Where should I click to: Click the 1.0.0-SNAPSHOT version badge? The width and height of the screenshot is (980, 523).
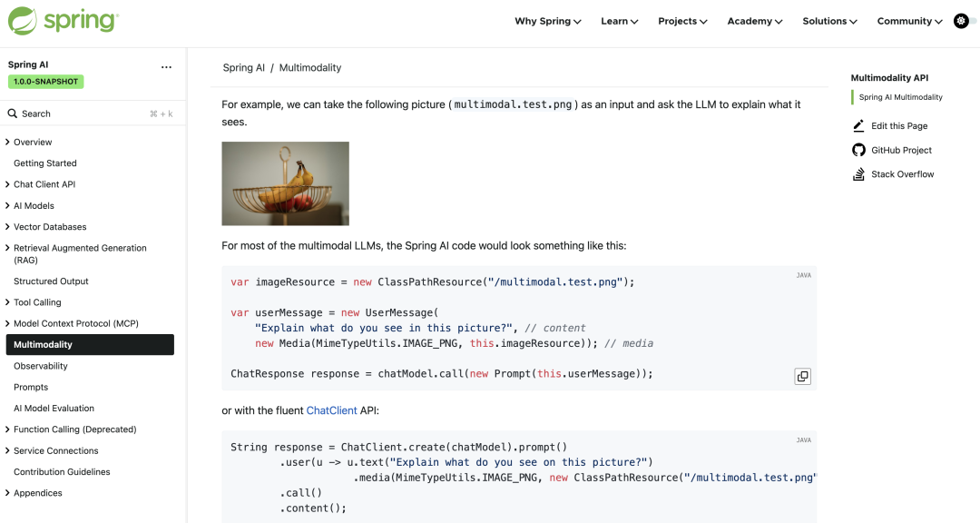click(45, 82)
